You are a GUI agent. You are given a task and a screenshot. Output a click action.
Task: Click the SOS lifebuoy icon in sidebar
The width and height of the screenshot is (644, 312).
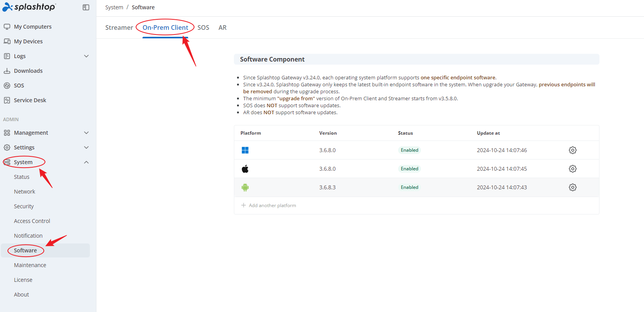coord(7,86)
